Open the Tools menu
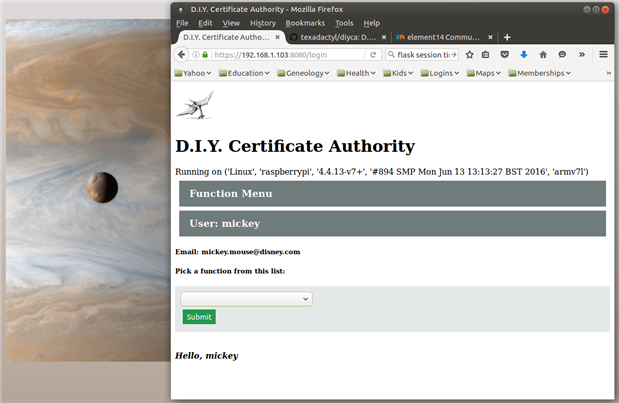The width and height of the screenshot is (619, 403). point(344,23)
